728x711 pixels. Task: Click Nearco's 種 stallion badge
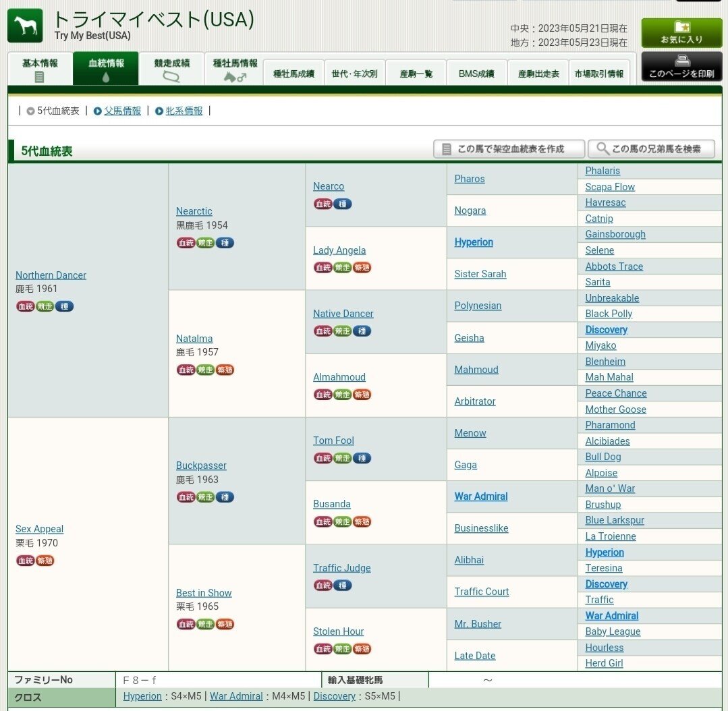click(x=342, y=204)
